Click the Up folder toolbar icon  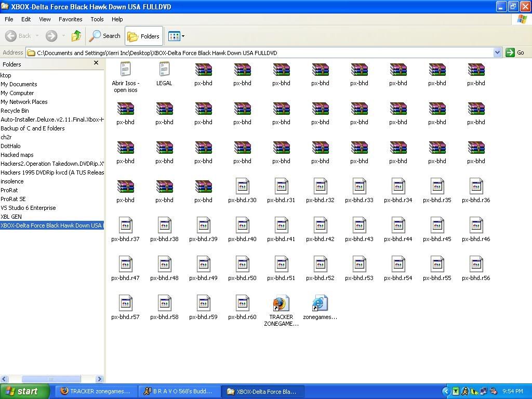pos(76,36)
